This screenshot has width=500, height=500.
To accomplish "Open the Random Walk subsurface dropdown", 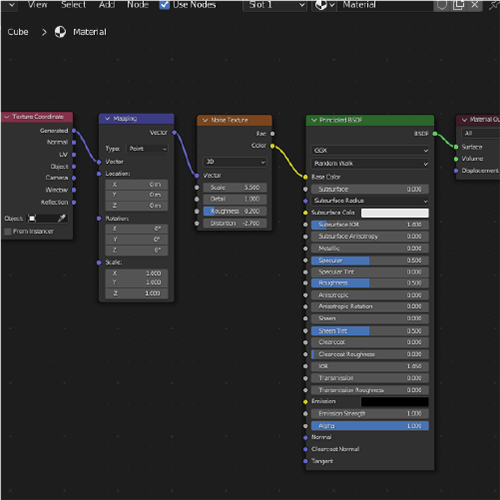I will click(370, 164).
